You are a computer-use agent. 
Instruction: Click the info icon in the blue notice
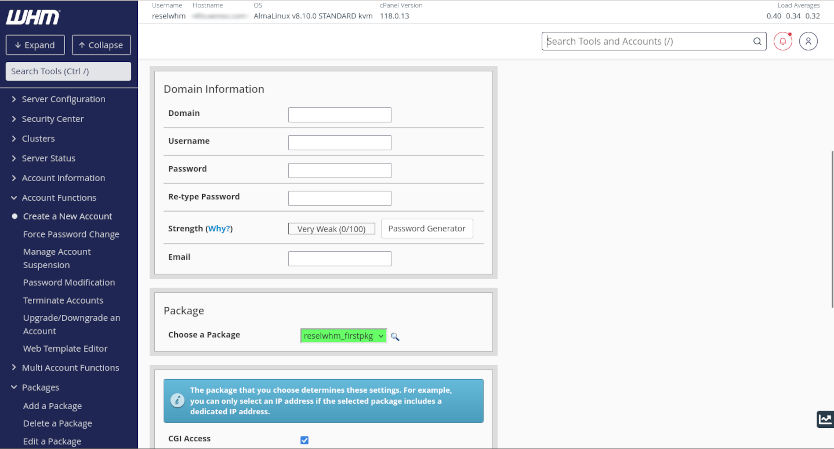pyautogui.click(x=177, y=400)
